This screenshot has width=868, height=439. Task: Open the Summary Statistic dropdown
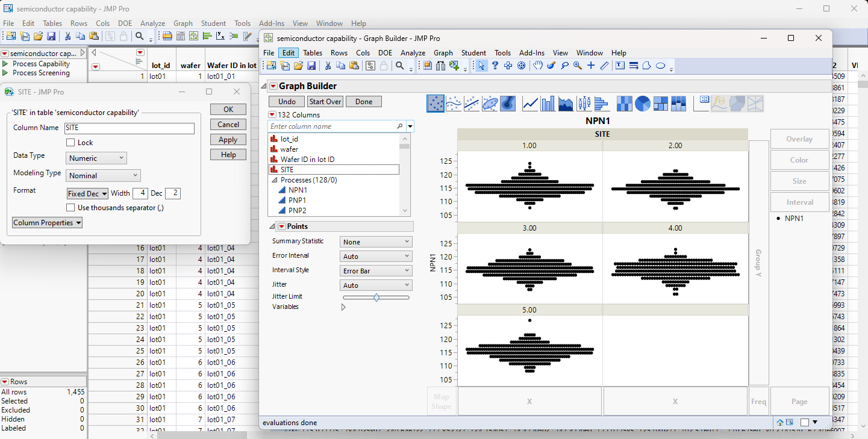pos(376,242)
